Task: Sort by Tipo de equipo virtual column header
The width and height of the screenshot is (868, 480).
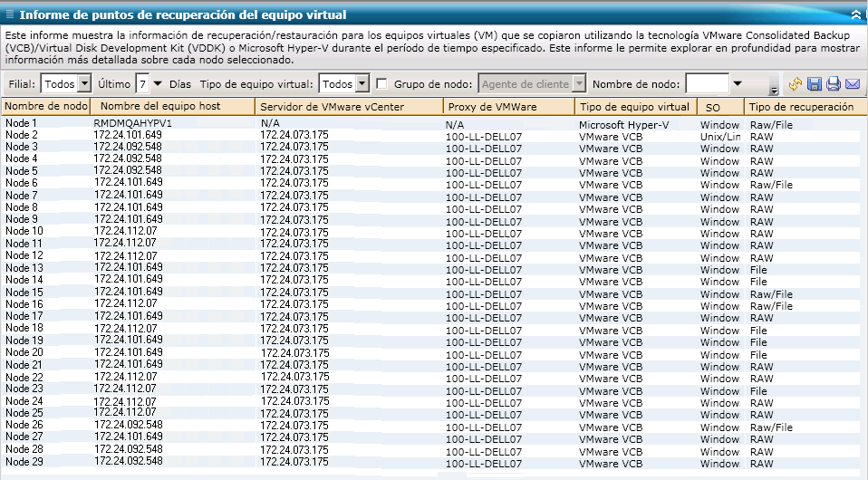Action: pos(635,106)
